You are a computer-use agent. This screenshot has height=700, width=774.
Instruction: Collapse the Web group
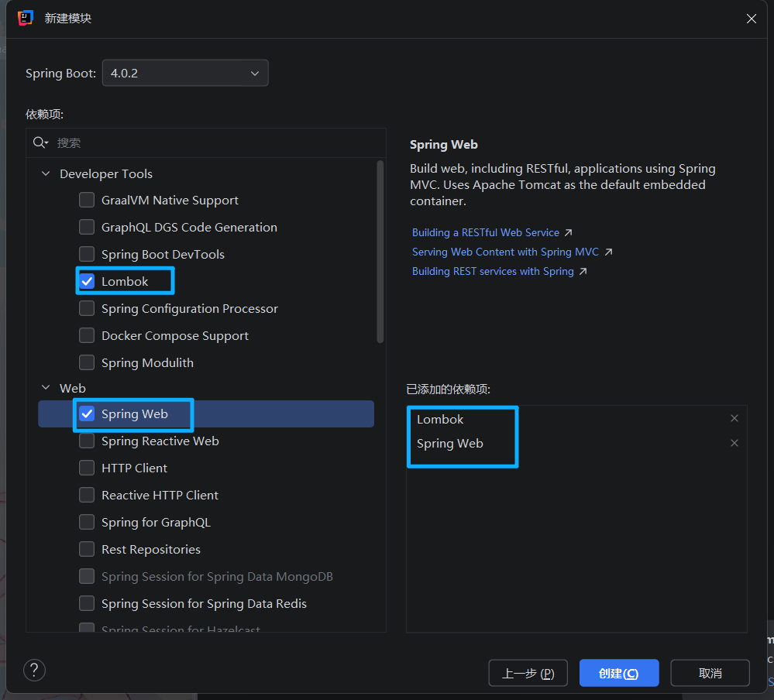pos(46,388)
